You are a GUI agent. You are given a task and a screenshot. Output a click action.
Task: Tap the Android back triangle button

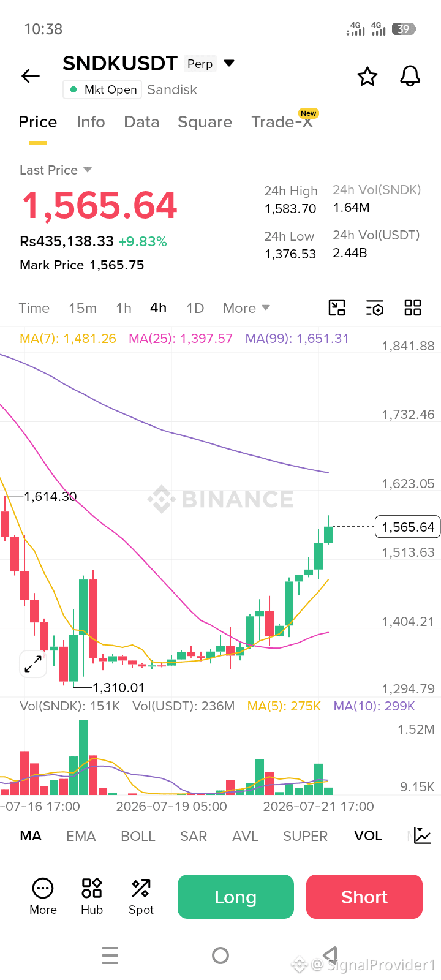330,954
